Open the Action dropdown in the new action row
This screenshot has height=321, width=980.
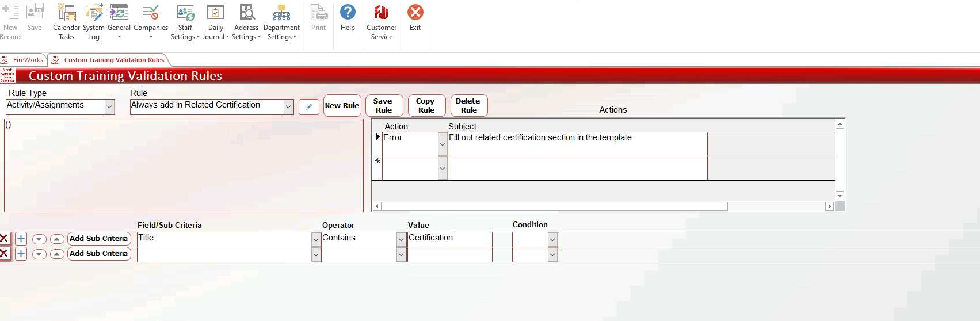(x=443, y=169)
